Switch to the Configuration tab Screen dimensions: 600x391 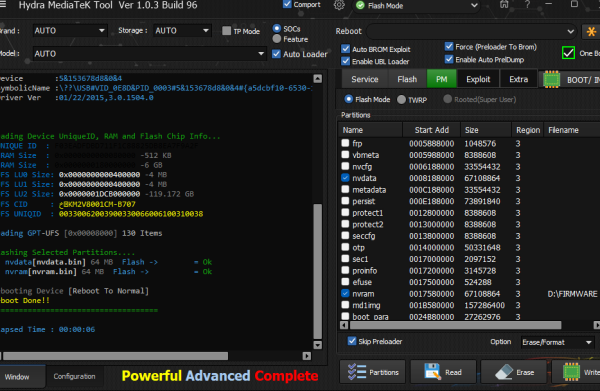pos(74,376)
